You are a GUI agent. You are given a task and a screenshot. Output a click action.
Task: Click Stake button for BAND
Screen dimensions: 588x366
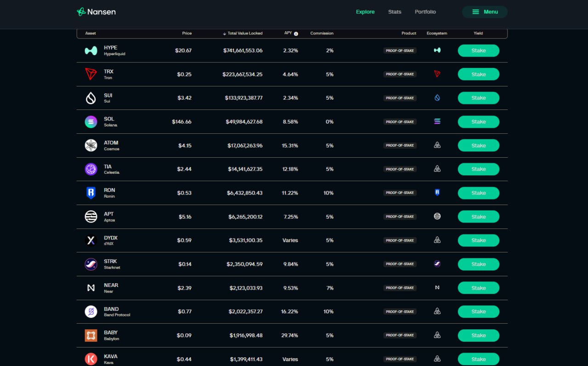(479, 312)
